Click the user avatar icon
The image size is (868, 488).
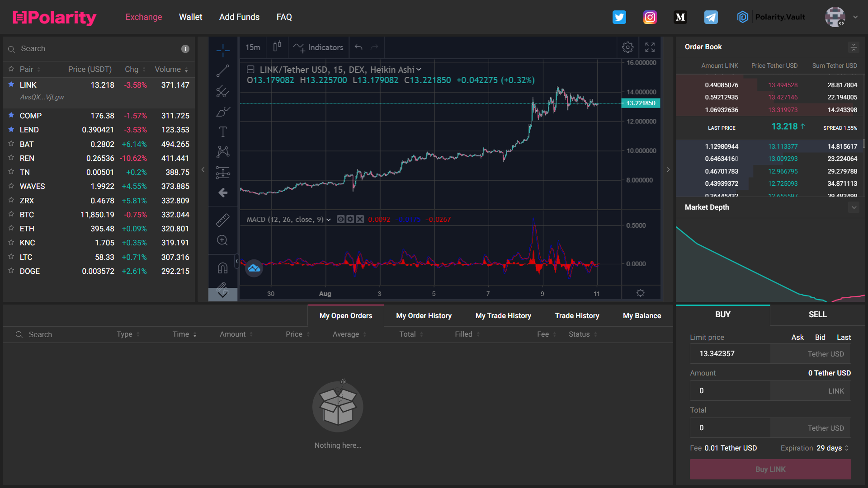pyautogui.click(x=835, y=17)
